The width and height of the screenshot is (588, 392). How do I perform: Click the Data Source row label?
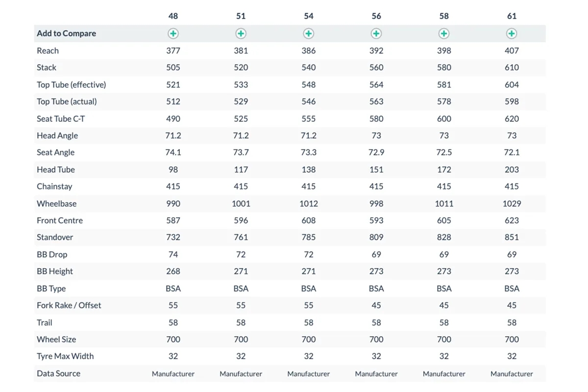pyautogui.click(x=58, y=373)
